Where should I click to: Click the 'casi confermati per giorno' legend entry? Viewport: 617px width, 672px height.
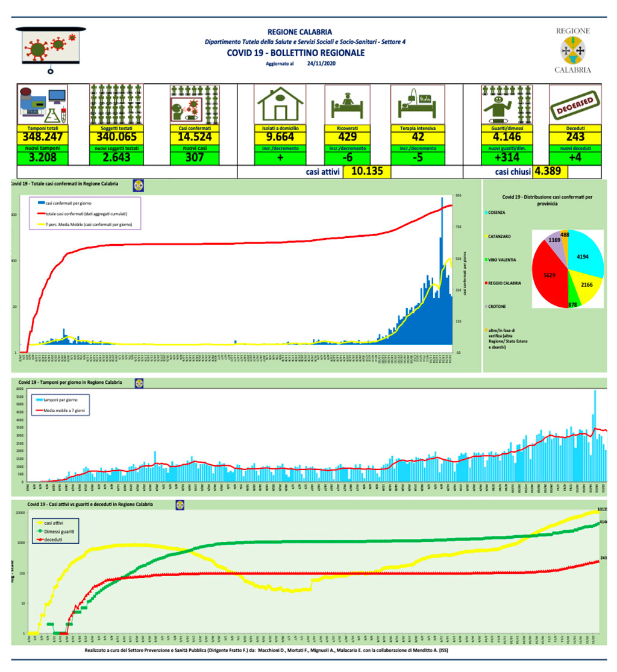[64, 203]
